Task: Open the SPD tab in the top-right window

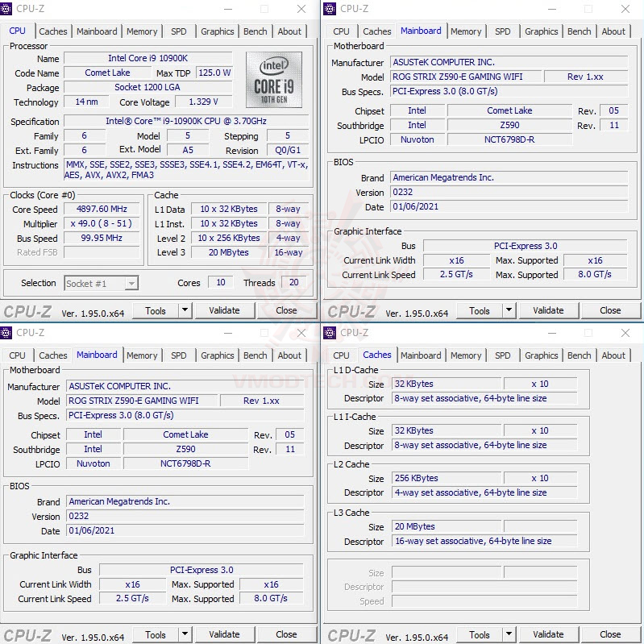Action: pyautogui.click(x=503, y=31)
